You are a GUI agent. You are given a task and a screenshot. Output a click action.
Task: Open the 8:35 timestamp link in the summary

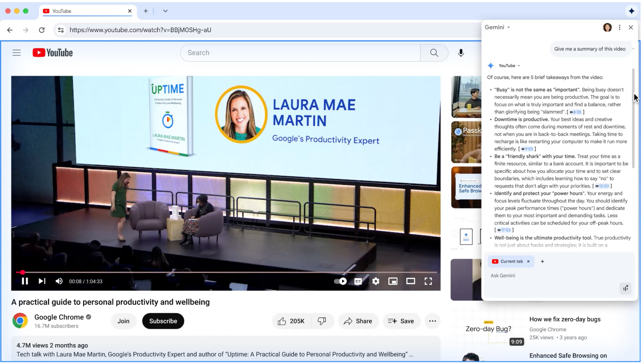[x=576, y=112]
